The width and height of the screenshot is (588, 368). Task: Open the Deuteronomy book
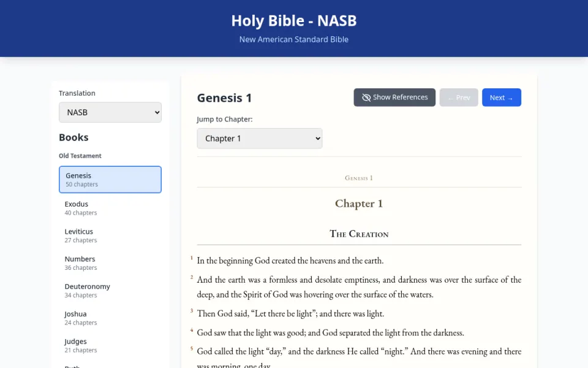coord(110,290)
